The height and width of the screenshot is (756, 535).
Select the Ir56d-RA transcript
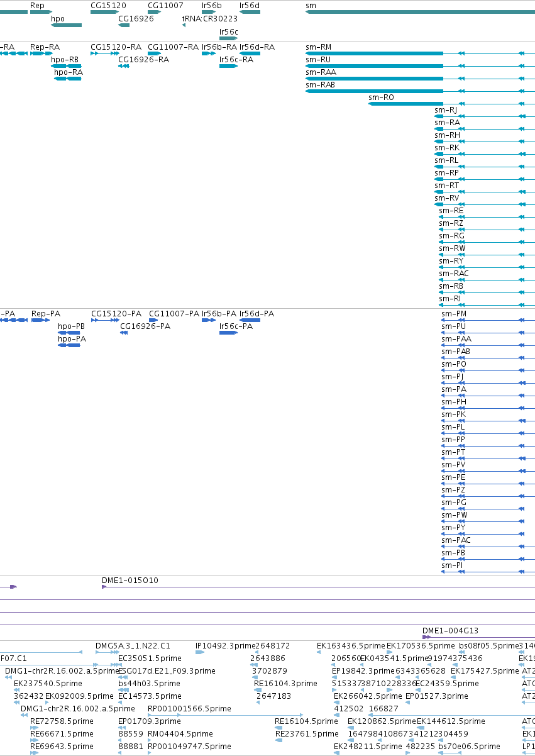(250, 53)
